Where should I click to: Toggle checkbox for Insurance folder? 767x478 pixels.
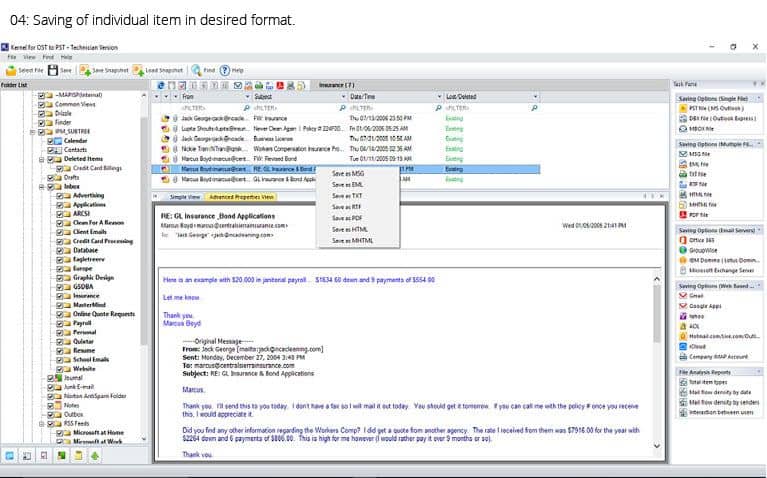pos(60,296)
